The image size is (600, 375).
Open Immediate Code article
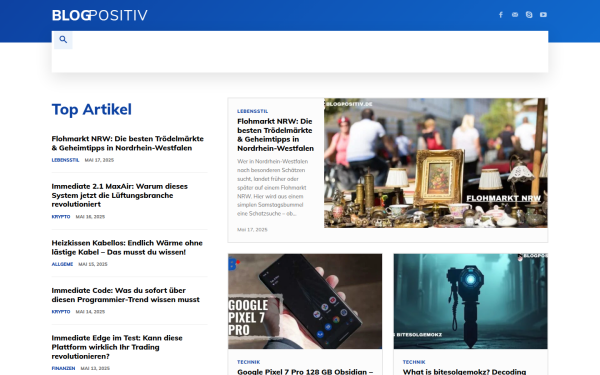(126, 295)
